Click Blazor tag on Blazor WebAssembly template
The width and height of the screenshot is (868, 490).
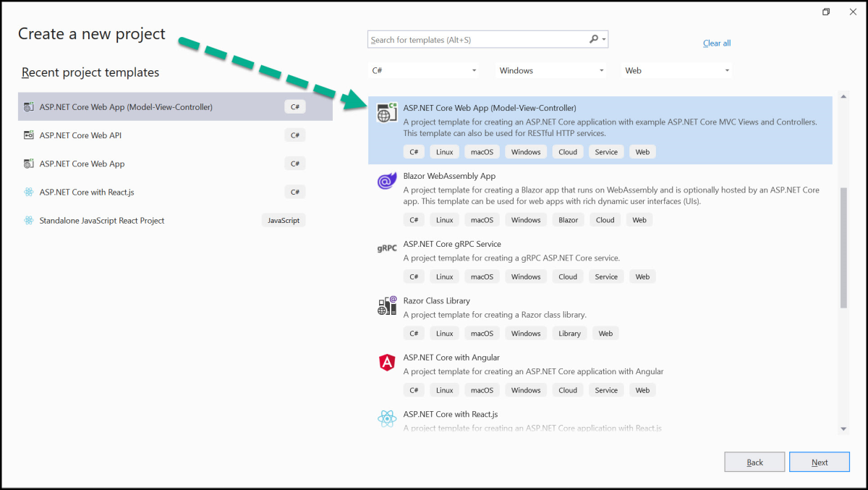pyautogui.click(x=569, y=220)
